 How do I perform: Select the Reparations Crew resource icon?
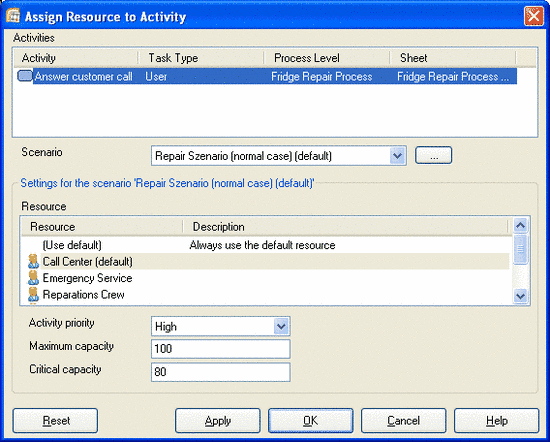click(x=33, y=295)
